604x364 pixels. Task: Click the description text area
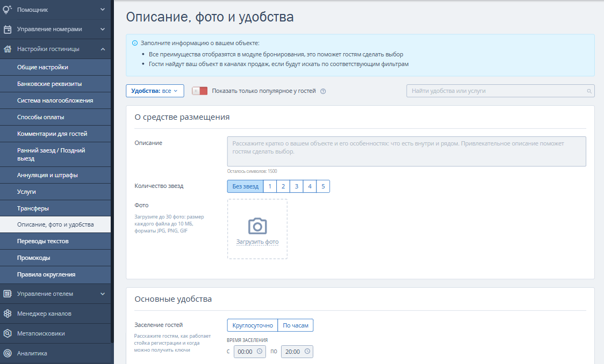tap(406, 151)
